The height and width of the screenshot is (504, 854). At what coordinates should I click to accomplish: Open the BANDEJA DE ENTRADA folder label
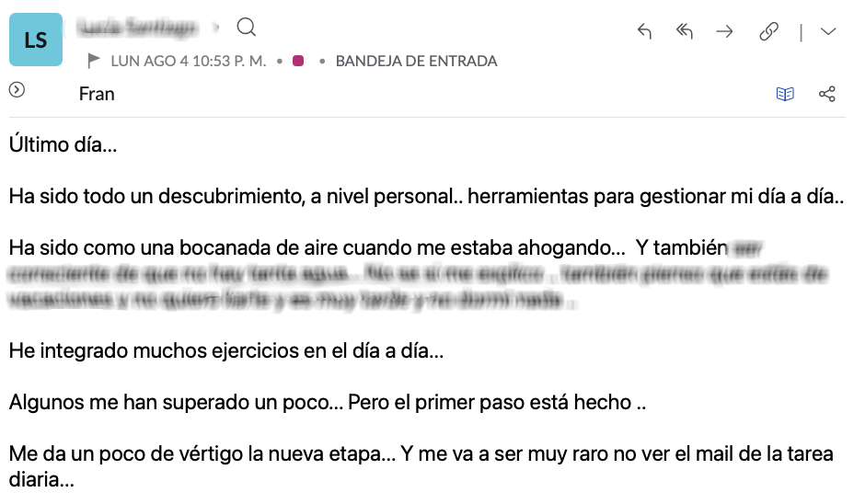pos(416,62)
